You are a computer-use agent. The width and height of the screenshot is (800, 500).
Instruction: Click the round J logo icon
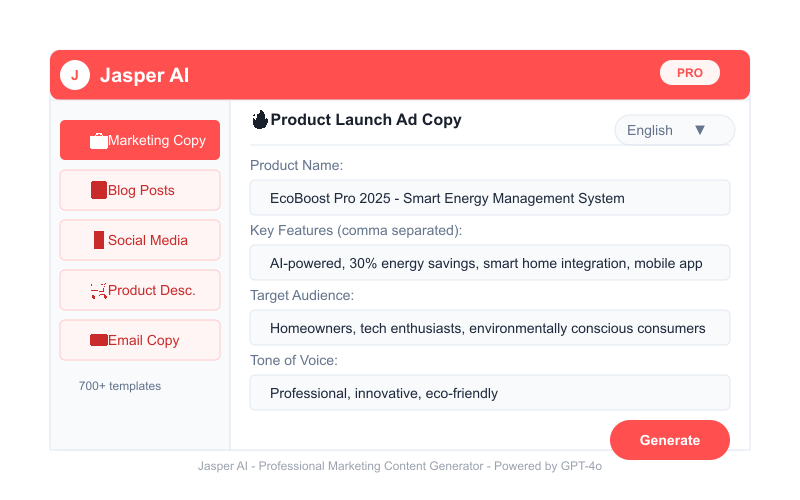[x=75, y=75]
